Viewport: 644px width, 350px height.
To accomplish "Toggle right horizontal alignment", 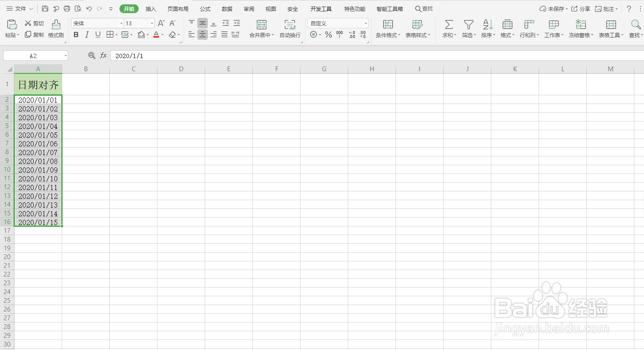I will tap(213, 35).
